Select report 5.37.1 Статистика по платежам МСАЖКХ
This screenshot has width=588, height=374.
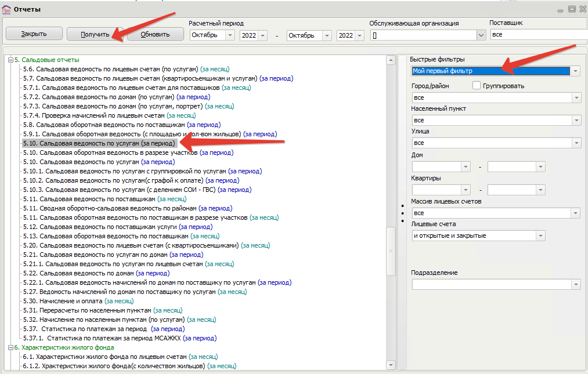click(120, 338)
